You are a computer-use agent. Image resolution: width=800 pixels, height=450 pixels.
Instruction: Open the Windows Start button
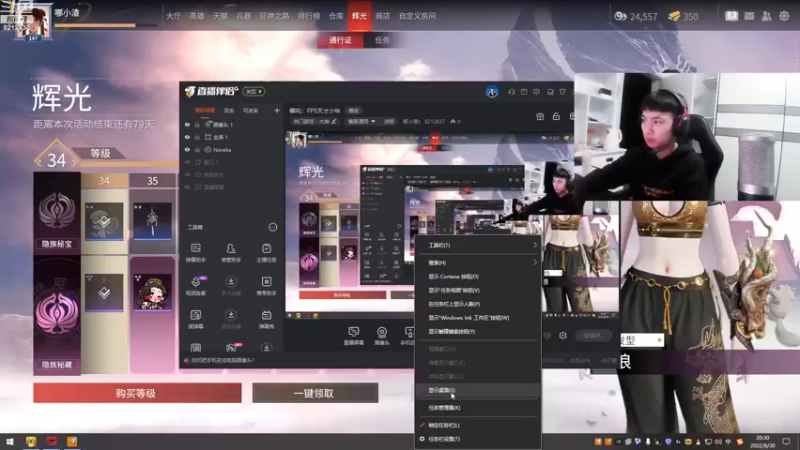(x=10, y=441)
